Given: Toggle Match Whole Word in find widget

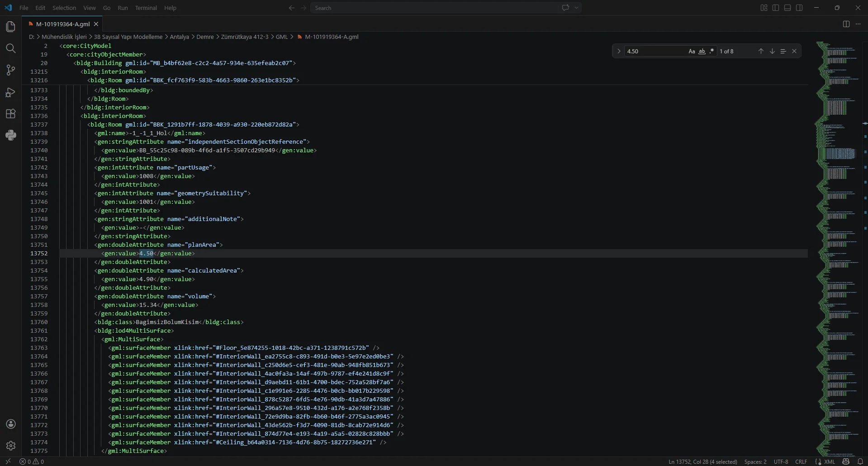Looking at the screenshot, I should coord(702,52).
